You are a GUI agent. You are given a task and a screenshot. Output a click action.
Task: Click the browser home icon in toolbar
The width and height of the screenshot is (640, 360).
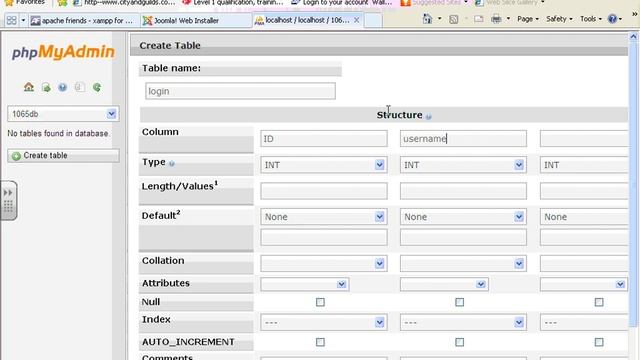(x=427, y=19)
